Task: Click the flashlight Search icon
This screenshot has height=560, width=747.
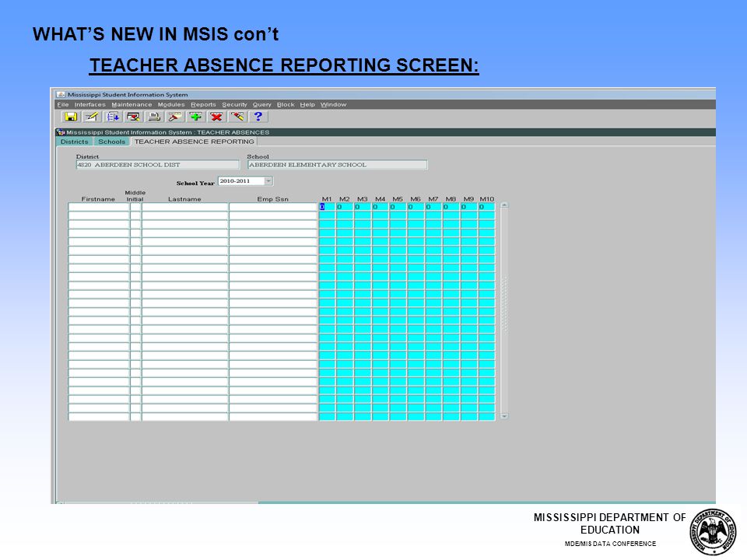Action: point(175,117)
